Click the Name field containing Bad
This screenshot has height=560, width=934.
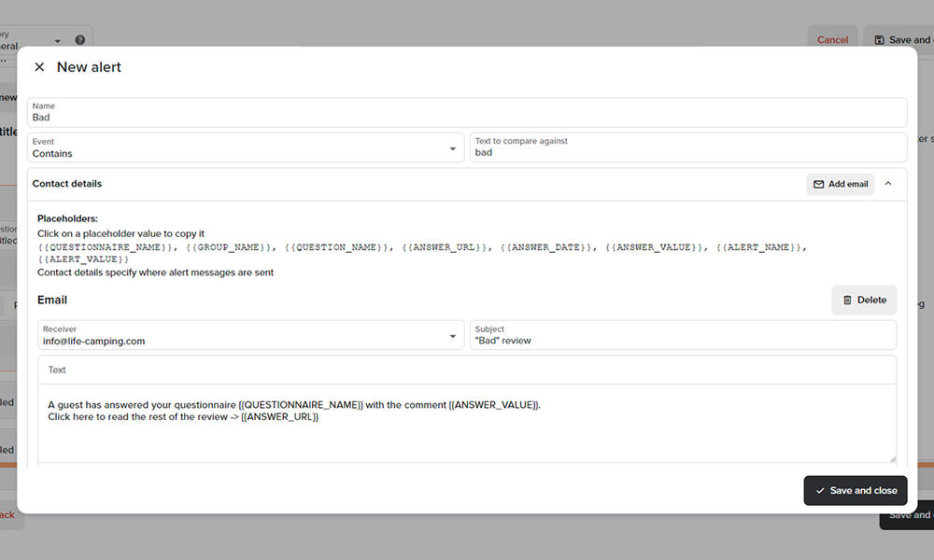(x=466, y=113)
